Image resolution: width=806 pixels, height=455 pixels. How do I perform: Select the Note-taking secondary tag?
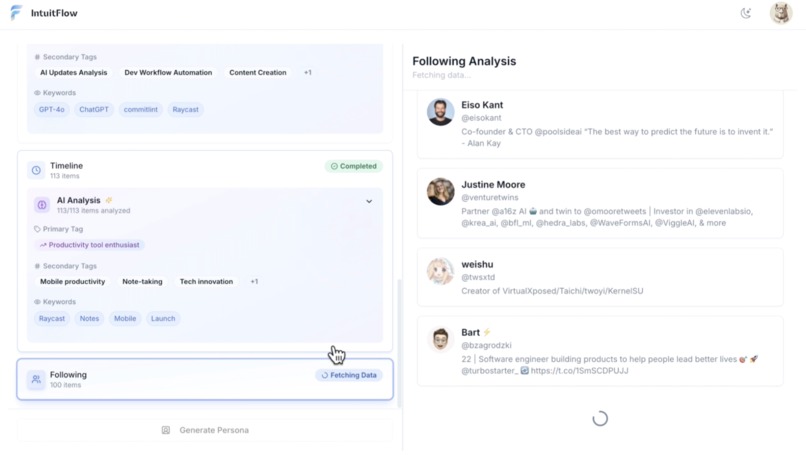(142, 282)
